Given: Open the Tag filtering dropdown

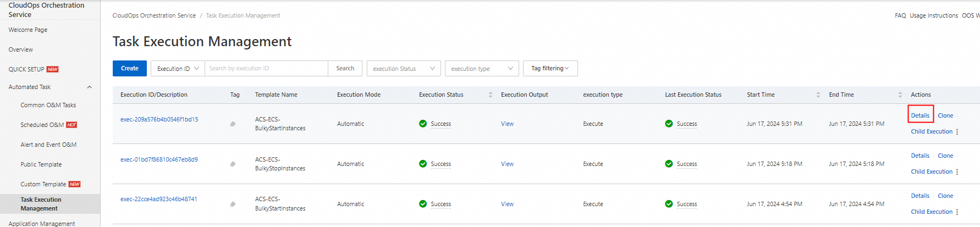Looking at the screenshot, I should pos(550,69).
